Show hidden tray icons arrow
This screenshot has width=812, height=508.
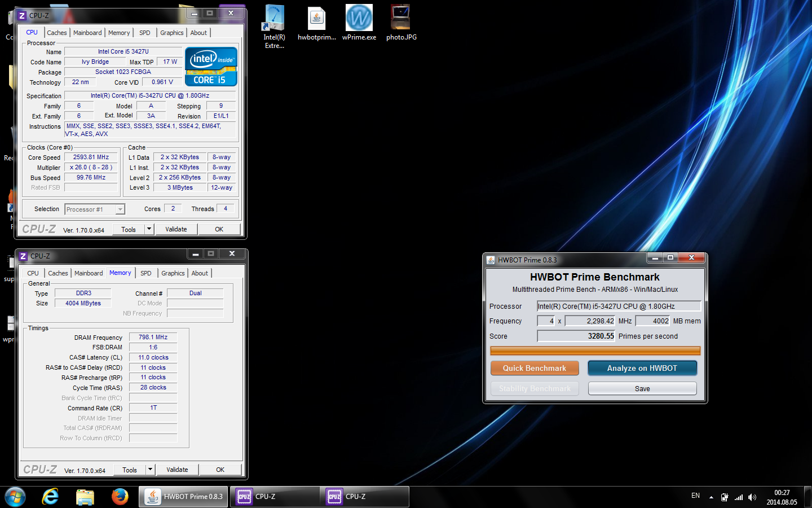point(711,497)
